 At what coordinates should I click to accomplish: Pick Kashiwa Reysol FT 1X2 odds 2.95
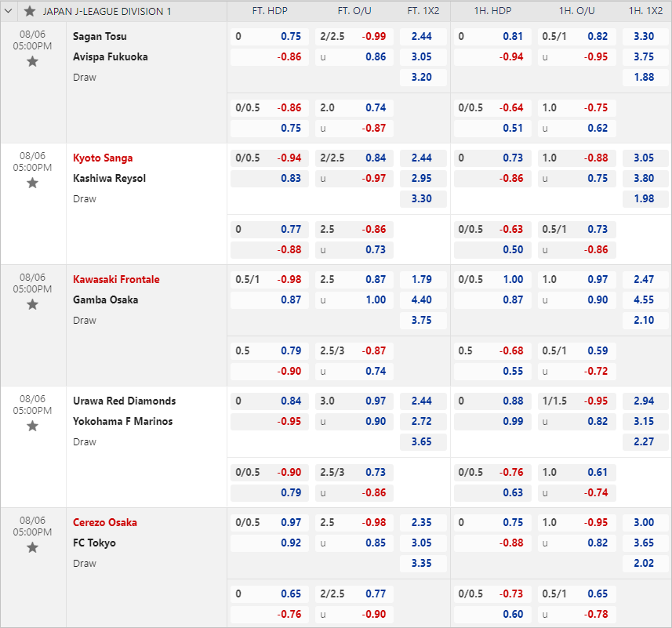click(x=423, y=179)
